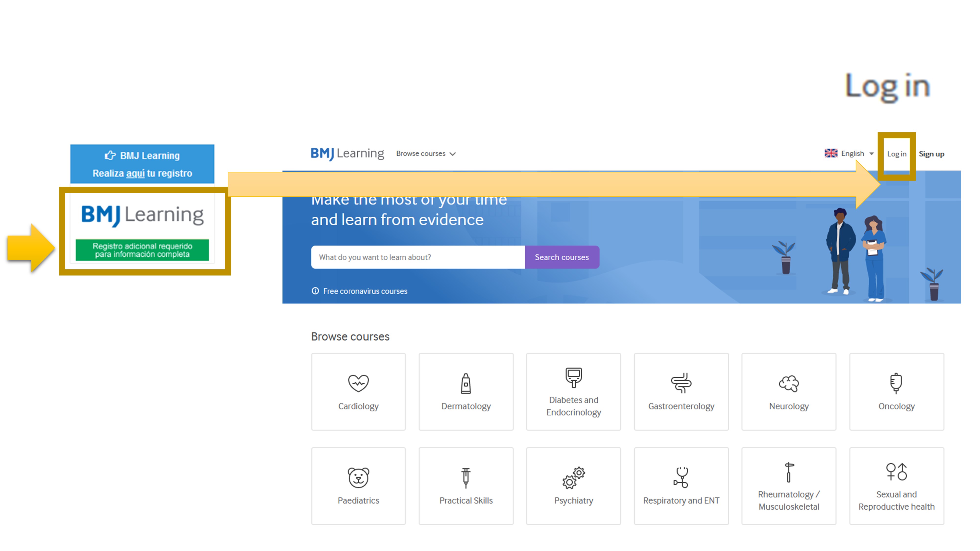Click the Browse courses chevron arrow
This screenshot has width=980, height=551.
click(452, 154)
